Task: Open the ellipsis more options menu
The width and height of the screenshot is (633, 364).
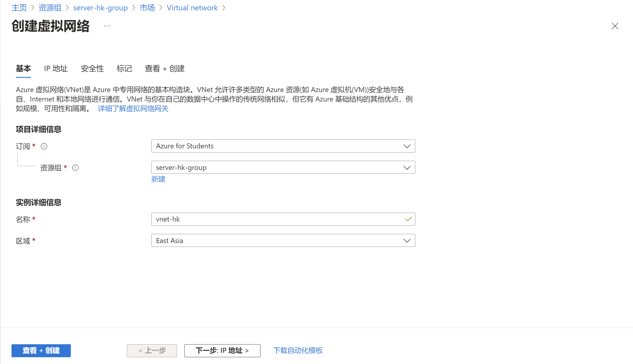Action: pyautogui.click(x=107, y=26)
